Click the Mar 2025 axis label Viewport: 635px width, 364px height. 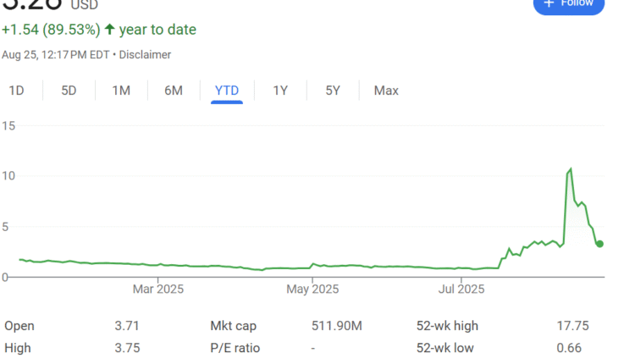point(157,290)
